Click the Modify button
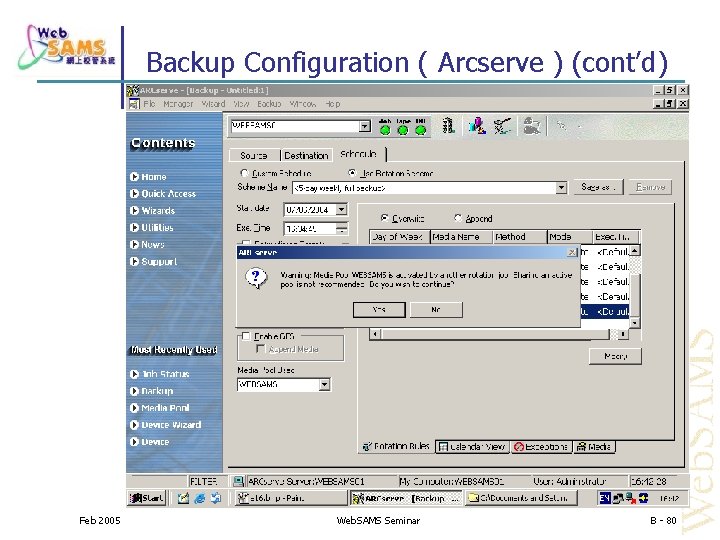The height and width of the screenshot is (540, 720). (x=615, y=356)
